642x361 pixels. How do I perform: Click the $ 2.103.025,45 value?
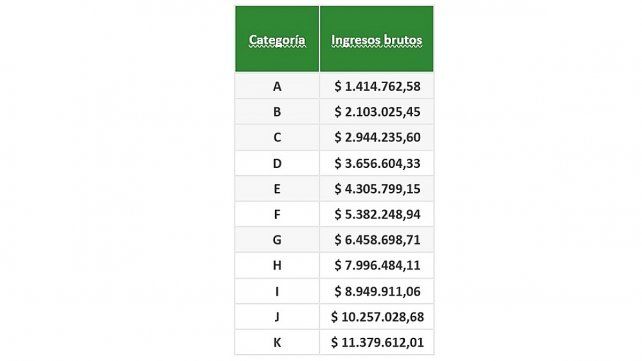pos(377,111)
